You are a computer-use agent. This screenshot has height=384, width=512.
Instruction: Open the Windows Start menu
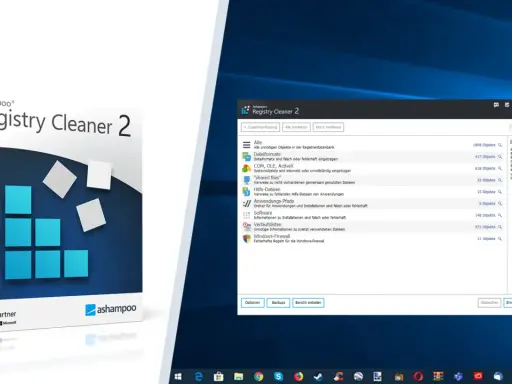click(x=178, y=377)
